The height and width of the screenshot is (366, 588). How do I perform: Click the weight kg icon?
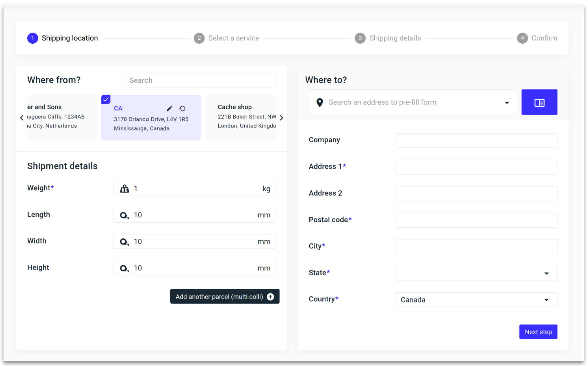pos(124,189)
